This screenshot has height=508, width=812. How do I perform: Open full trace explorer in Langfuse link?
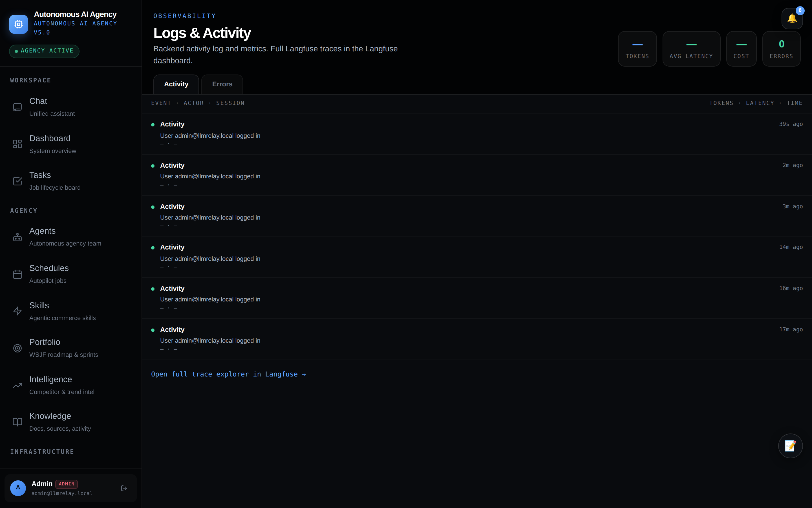click(228, 374)
